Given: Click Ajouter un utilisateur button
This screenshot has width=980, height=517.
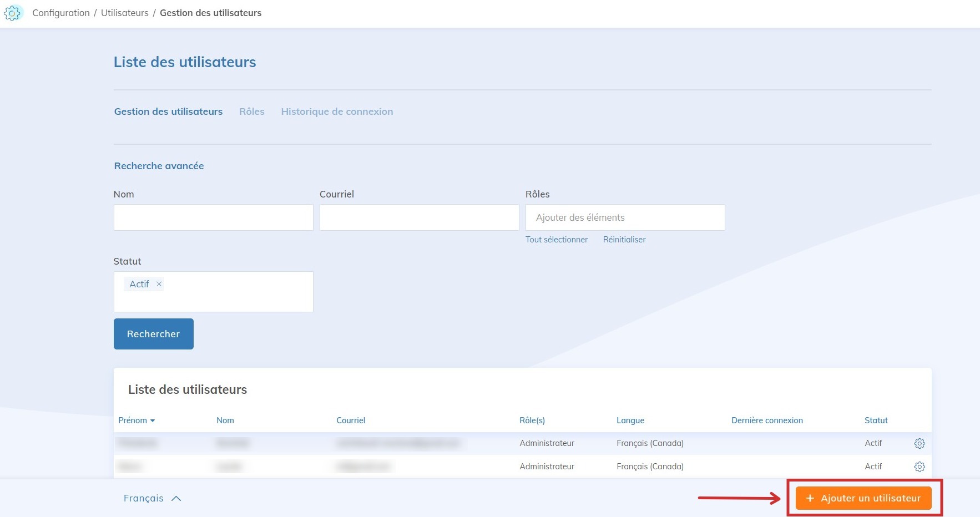Looking at the screenshot, I should coord(863,498).
